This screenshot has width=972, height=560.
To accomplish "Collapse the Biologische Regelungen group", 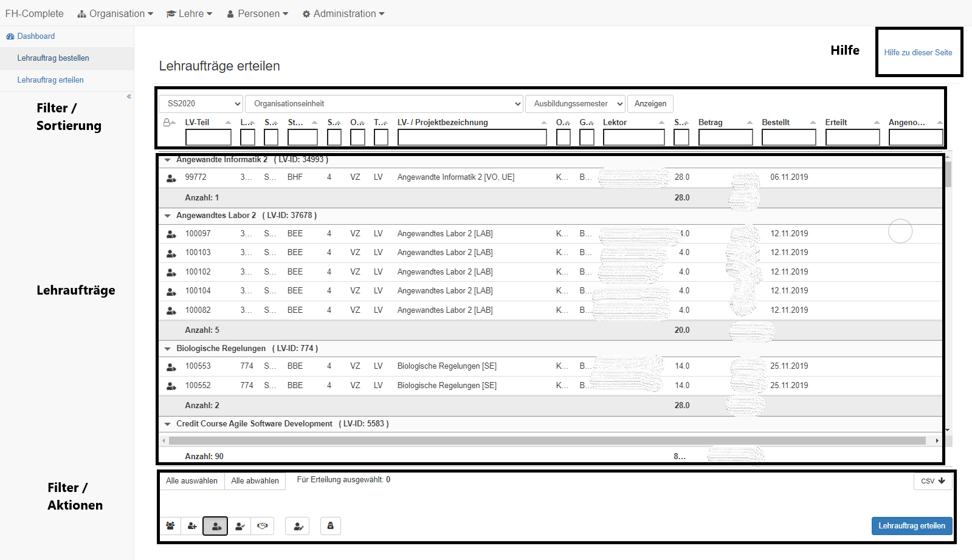I will (167, 349).
